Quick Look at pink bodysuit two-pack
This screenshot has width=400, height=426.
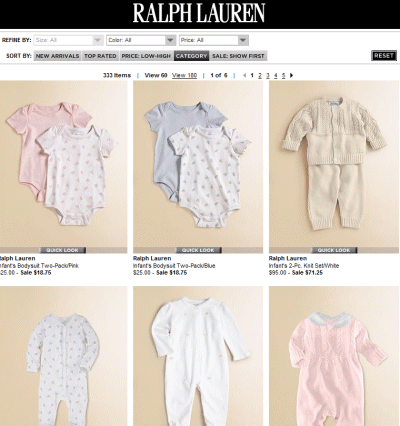pos(62,250)
